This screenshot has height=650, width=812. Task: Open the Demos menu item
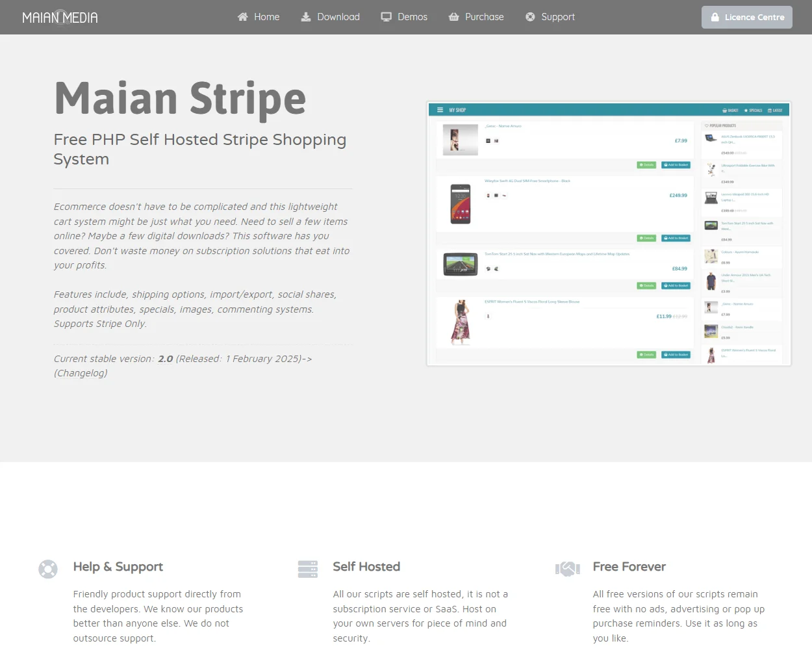404,17
